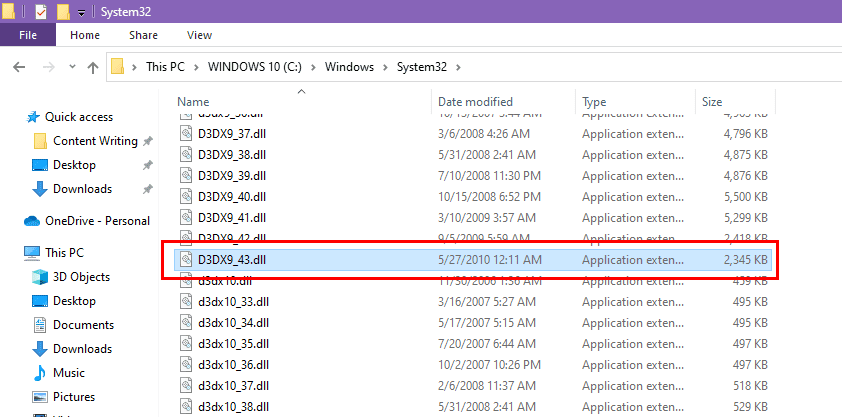Click the d3dx10_35.dll file icon
Screen dimensions: 842x417
pos(186,343)
